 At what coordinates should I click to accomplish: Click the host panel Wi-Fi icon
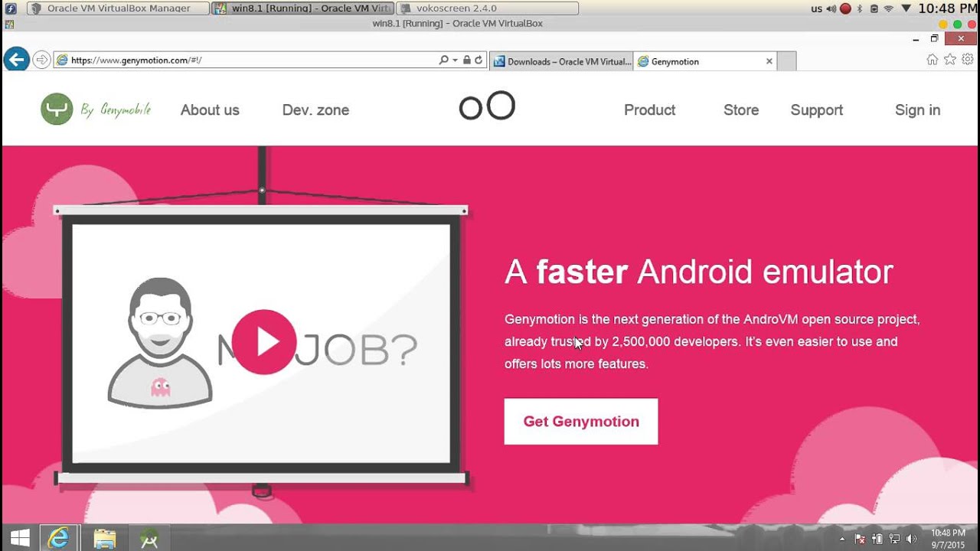(x=889, y=8)
